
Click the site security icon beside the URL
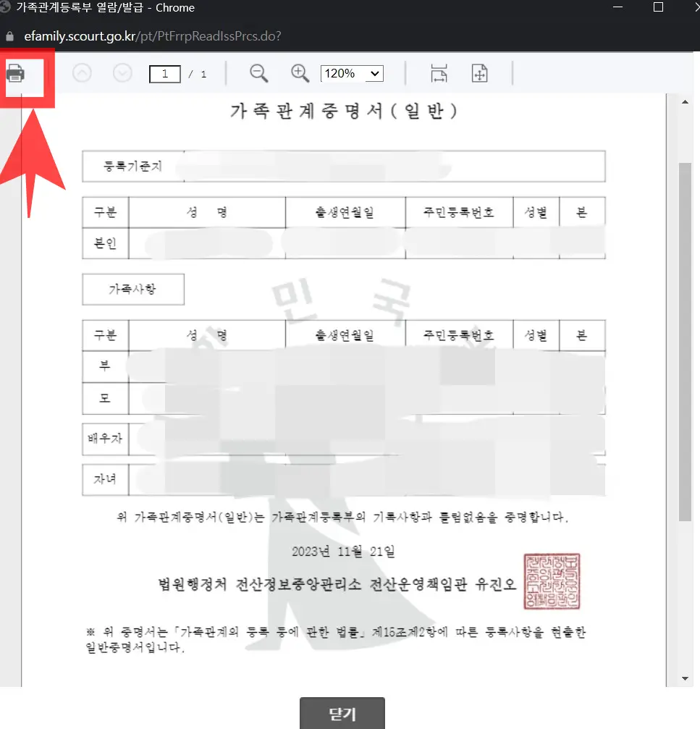[10, 34]
